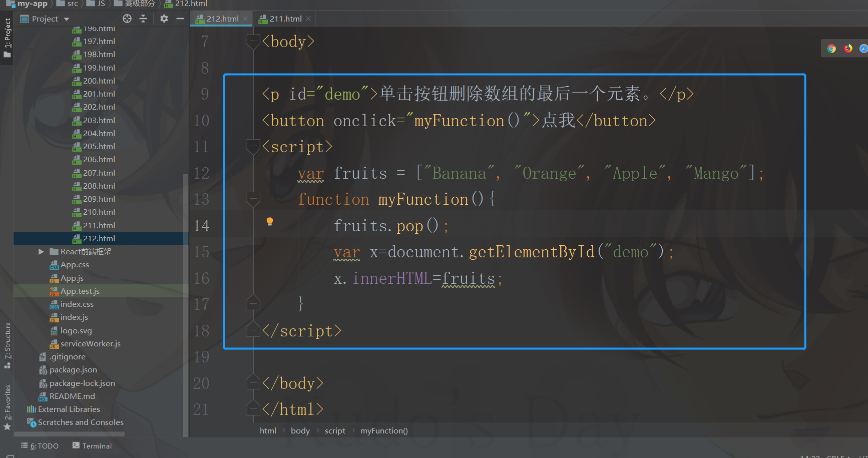Toggle fold end marker on line 17
Image resolution: width=868 pixels, height=458 pixels.
tap(253, 303)
